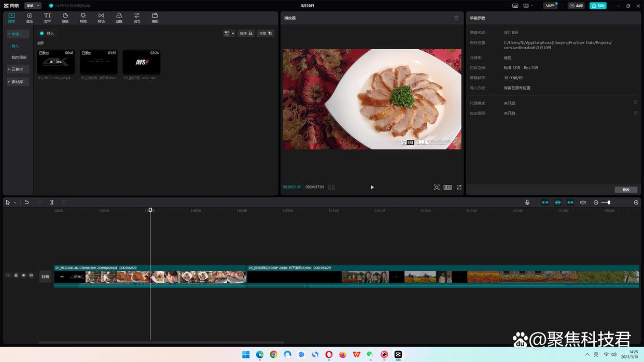The width and height of the screenshot is (644, 362).
Task: Click the 修改 button in draft parameters
Action: tap(626, 190)
